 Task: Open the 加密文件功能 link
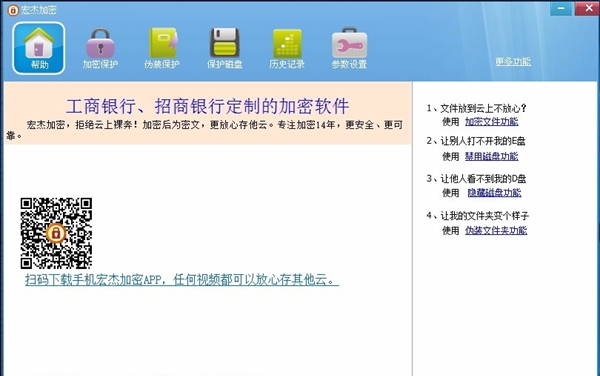491,122
